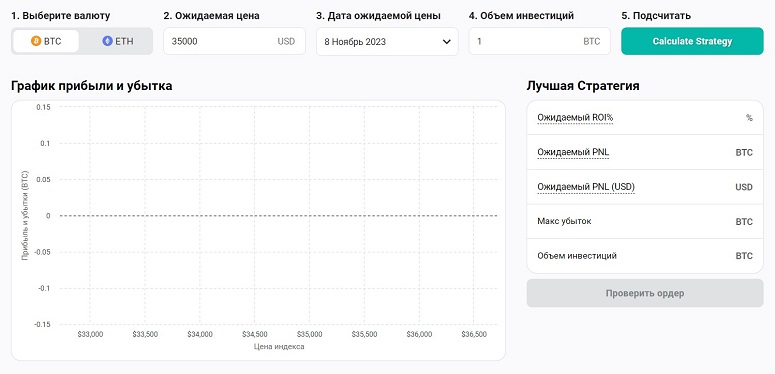Click the 1. Выберите валюту label

tap(60, 16)
